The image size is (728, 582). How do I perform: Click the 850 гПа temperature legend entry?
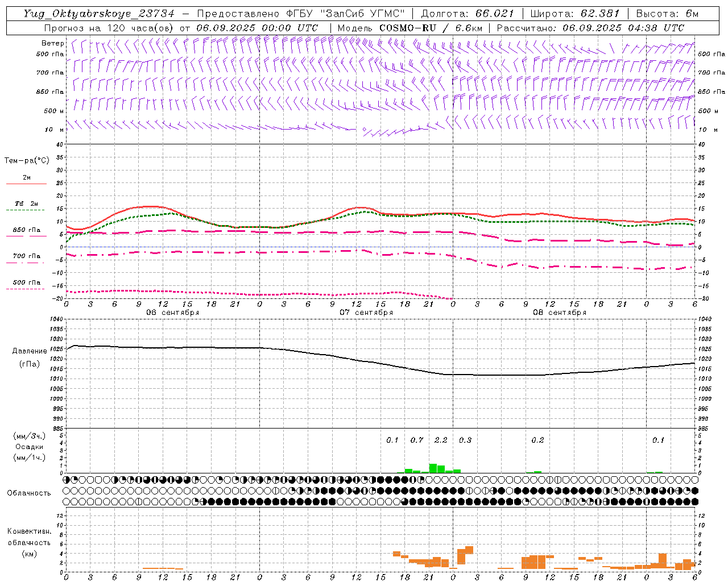pos(26,230)
